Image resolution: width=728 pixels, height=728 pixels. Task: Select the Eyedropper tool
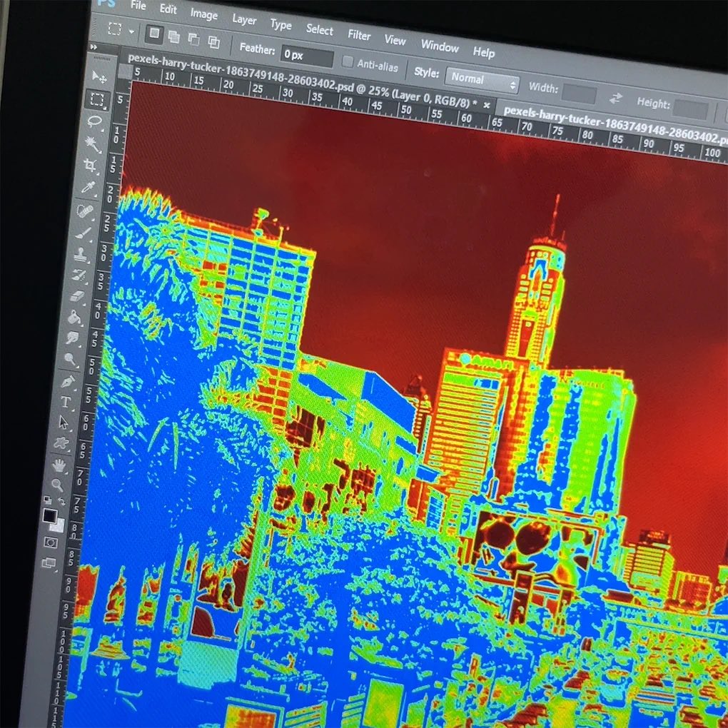(x=87, y=187)
